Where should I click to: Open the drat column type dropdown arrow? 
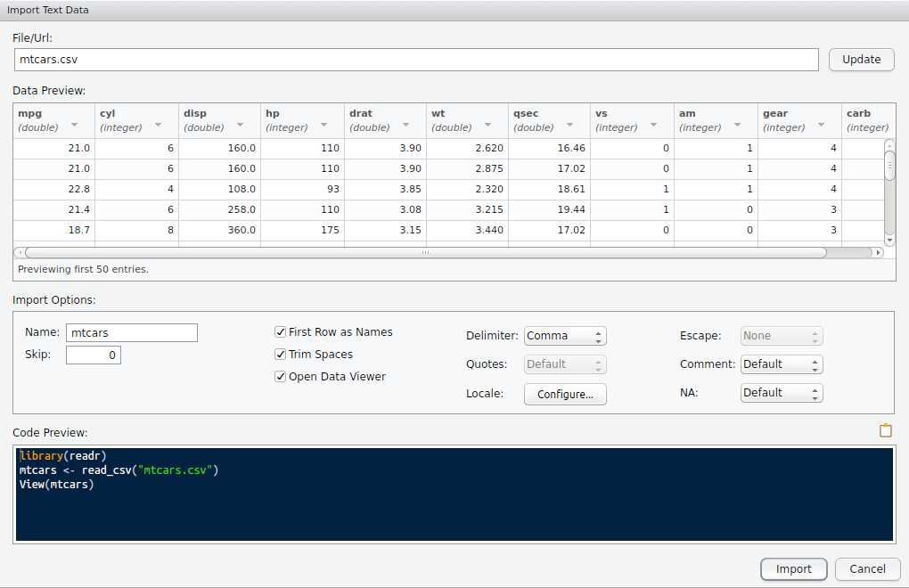405,126
